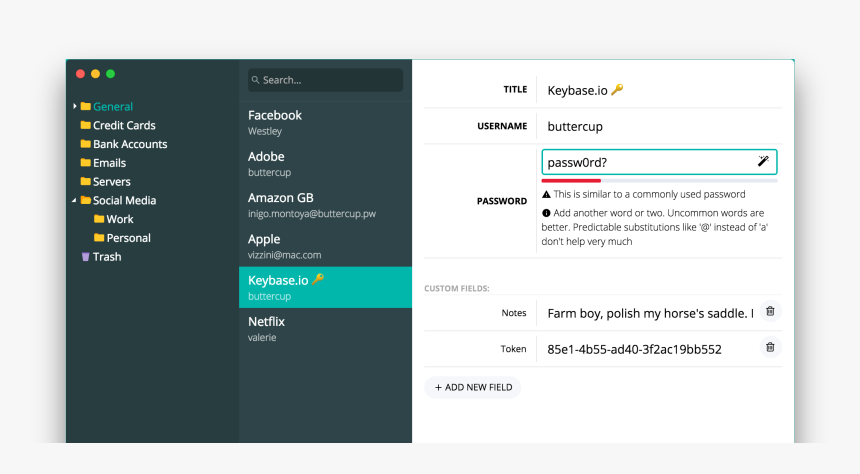
Task: Open the Personal subfolder
Action: [x=128, y=238]
